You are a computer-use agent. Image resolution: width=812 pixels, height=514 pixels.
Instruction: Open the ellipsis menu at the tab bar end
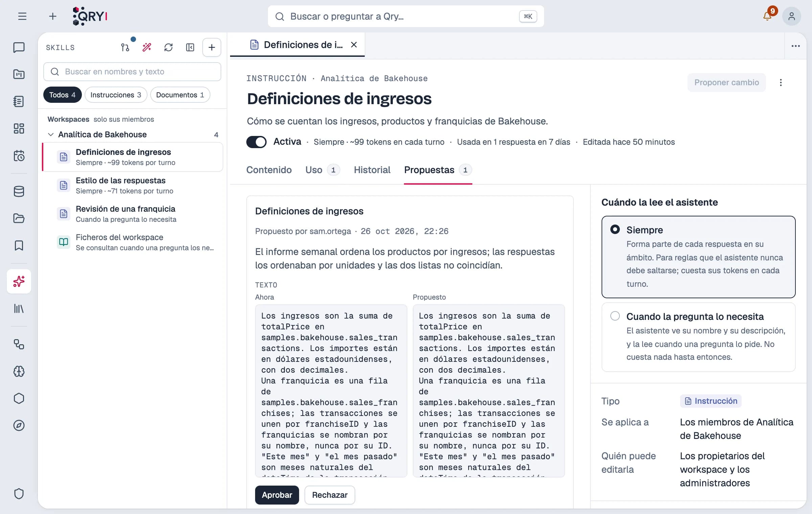tap(796, 46)
